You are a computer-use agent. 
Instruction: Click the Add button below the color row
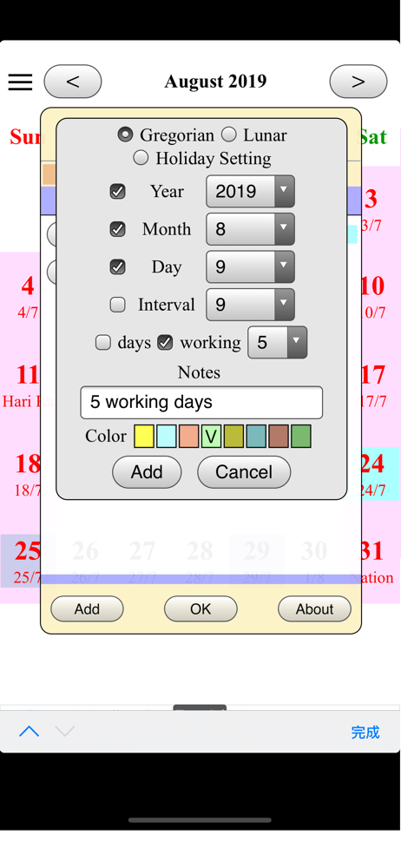click(147, 472)
